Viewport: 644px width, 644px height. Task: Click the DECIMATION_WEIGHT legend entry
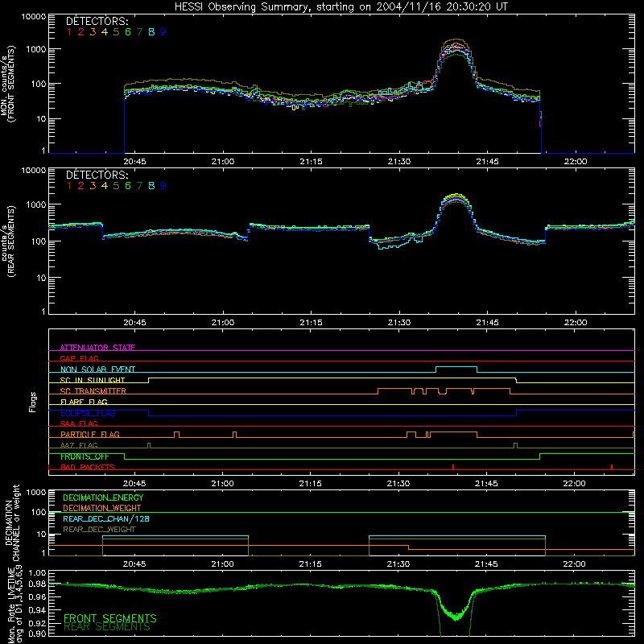102,508
